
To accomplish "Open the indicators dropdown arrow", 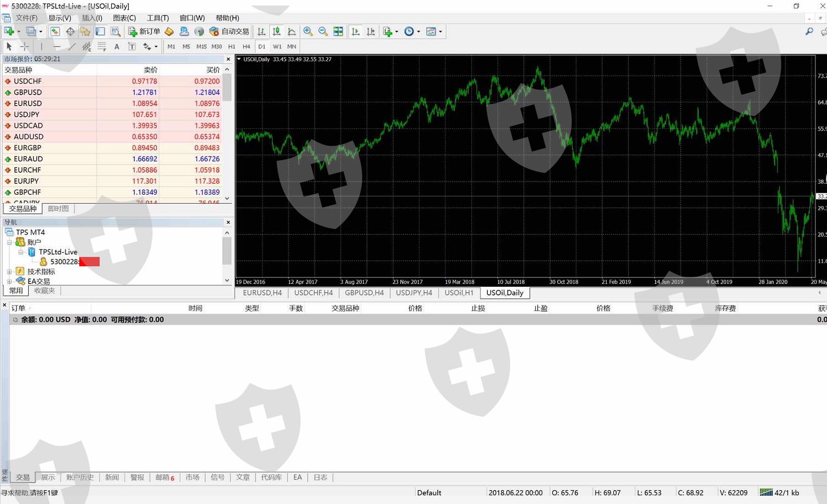I will click(x=396, y=31).
